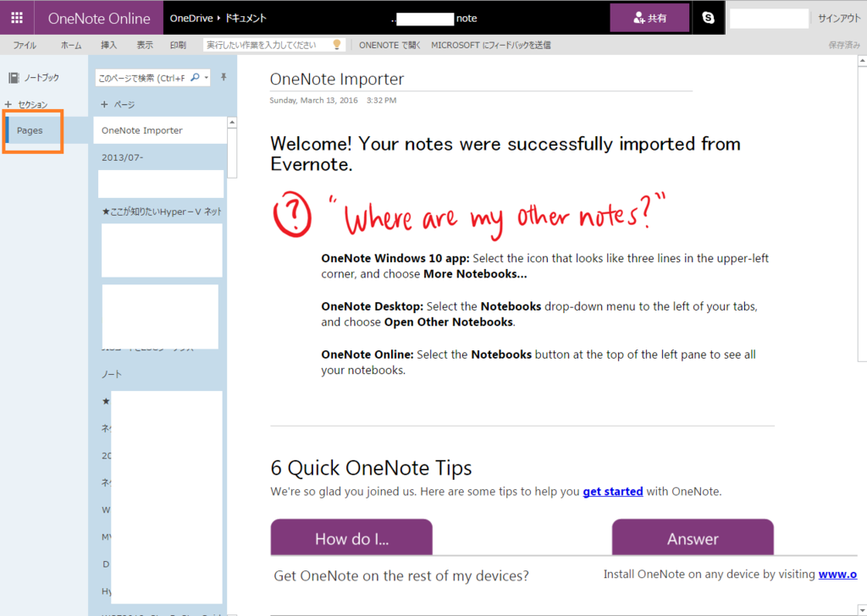The height and width of the screenshot is (616, 867).
Task: Click the OneDrive breadcrumb link
Action: pyautogui.click(x=191, y=19)
